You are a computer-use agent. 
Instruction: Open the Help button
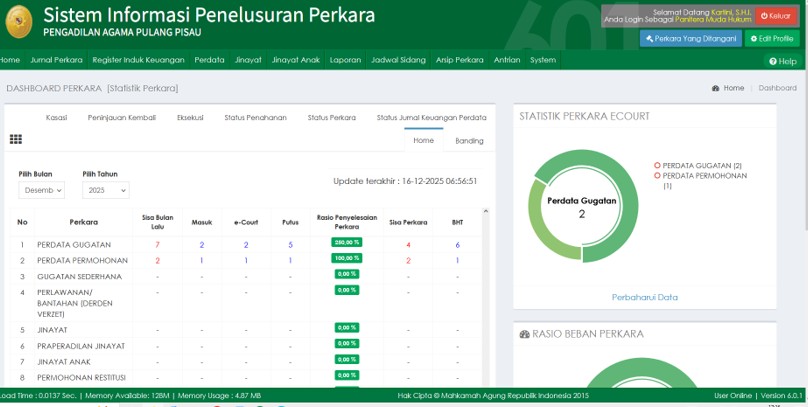click(x=783, y=61)
